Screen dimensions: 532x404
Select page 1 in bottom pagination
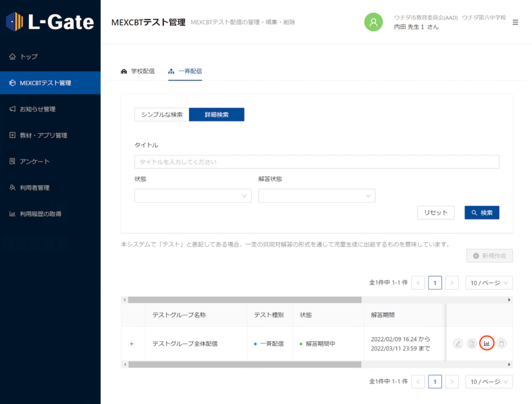[435, 382]
